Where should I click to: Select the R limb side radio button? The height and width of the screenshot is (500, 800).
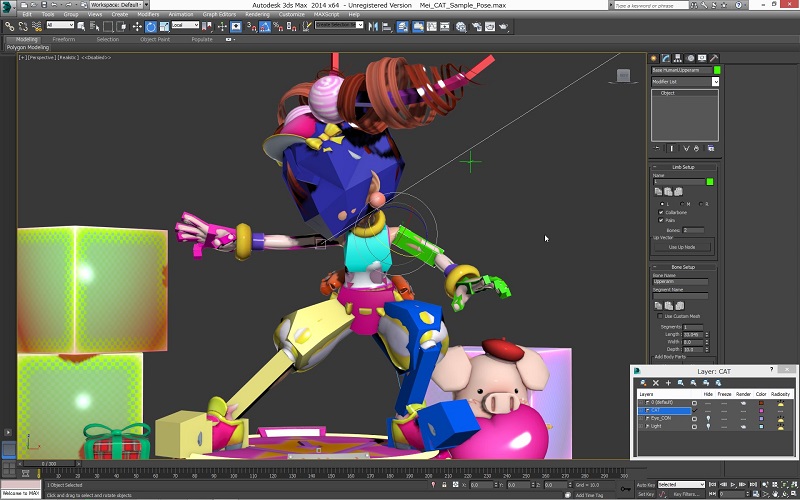(x=701, y=204)
